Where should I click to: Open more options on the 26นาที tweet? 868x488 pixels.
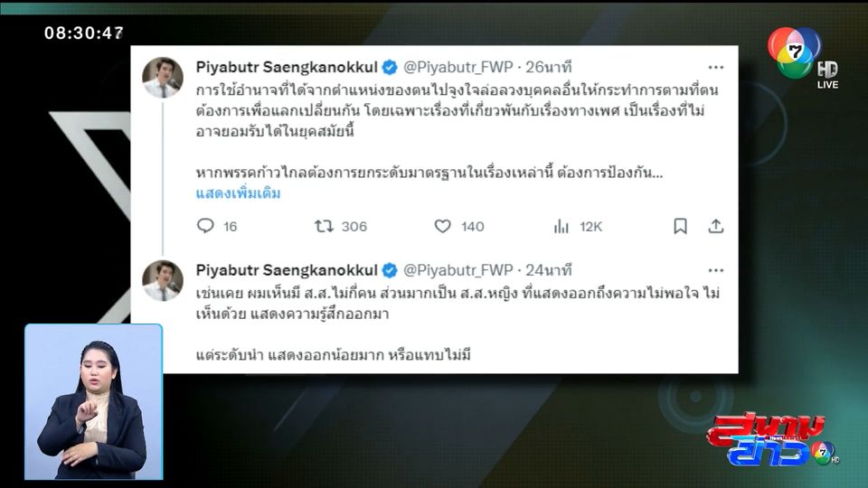[716, 67]
